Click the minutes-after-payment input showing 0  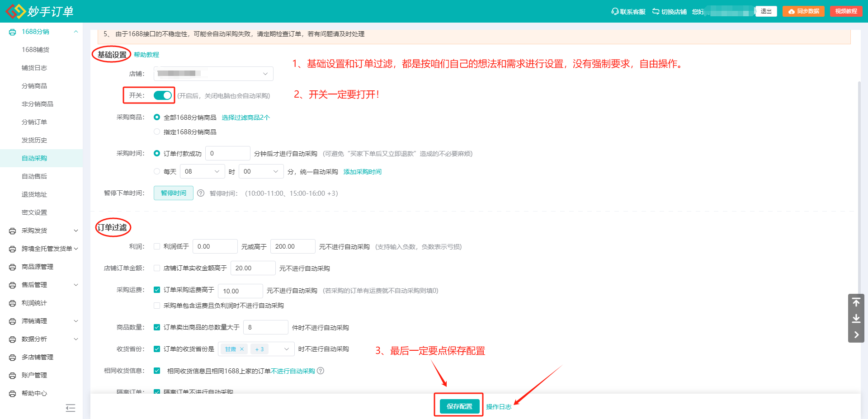pyautogui.click(x=228, y=153)
